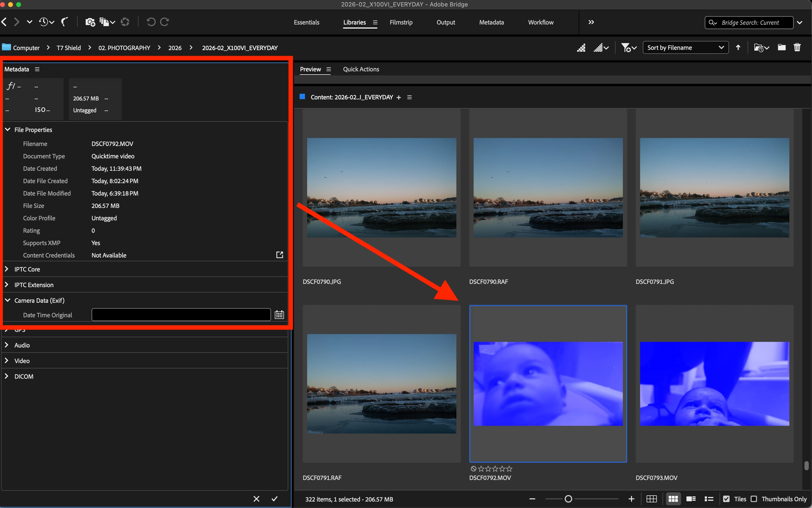The width and height of the screenshot is (812, 508).
Task: Navigate to T7 Shield in breadcrumb
Action: tap(68, 48)
